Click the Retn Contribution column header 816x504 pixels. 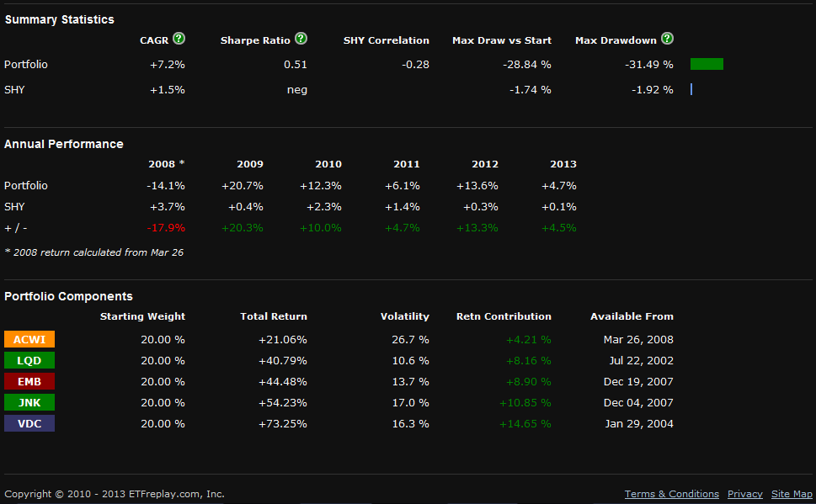point(504,316)
